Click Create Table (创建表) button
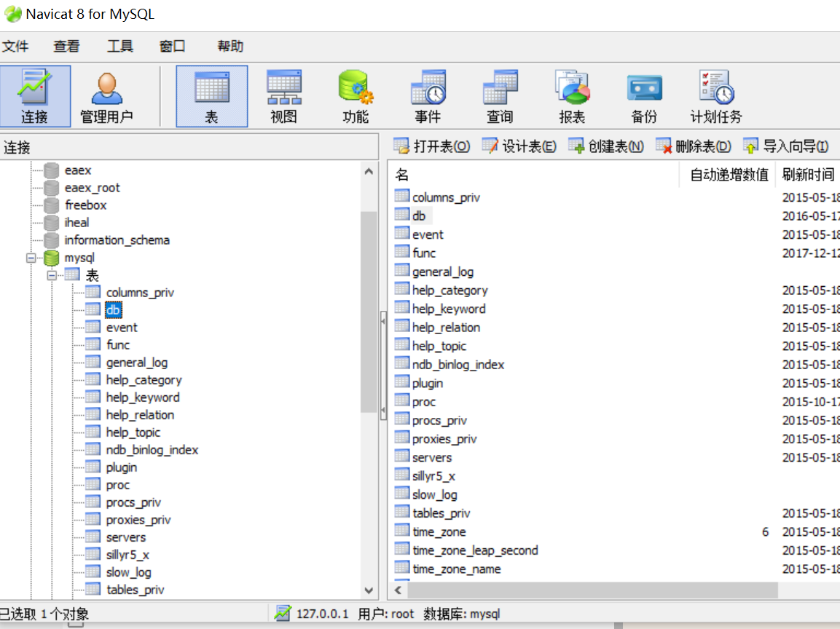This screenshot has height=629, width=840. click(606, 146)
